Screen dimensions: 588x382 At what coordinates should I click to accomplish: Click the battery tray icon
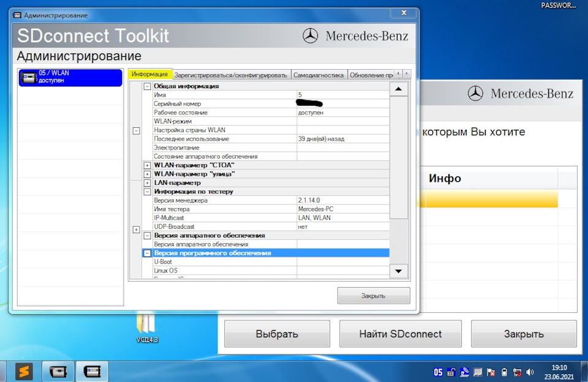pos(504,372)
